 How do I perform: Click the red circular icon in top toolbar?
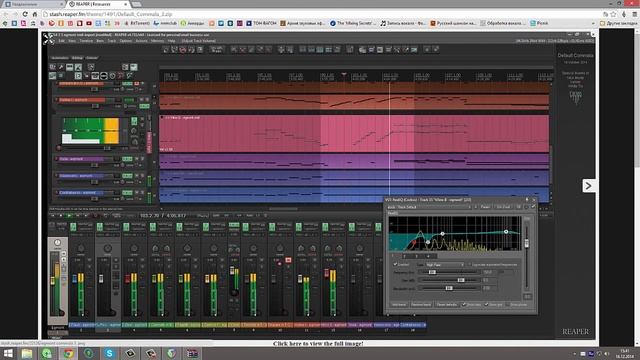point(183,49)
